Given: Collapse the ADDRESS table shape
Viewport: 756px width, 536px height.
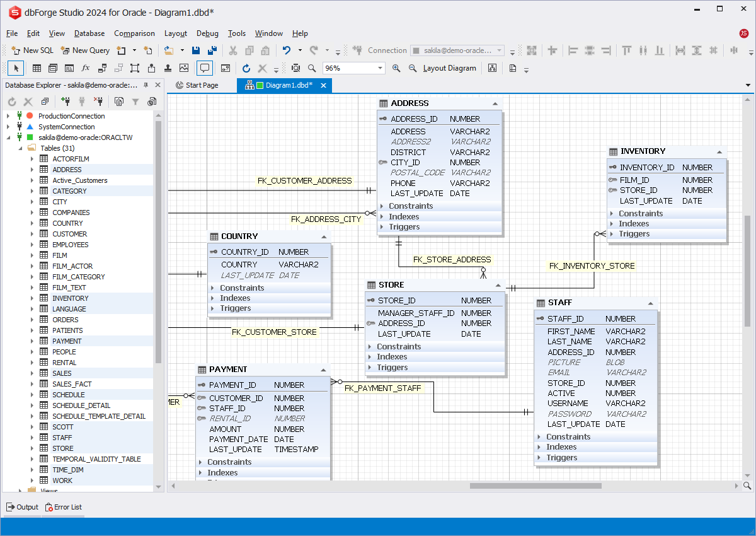Looking at the screenshot, I should coord(495,103).
